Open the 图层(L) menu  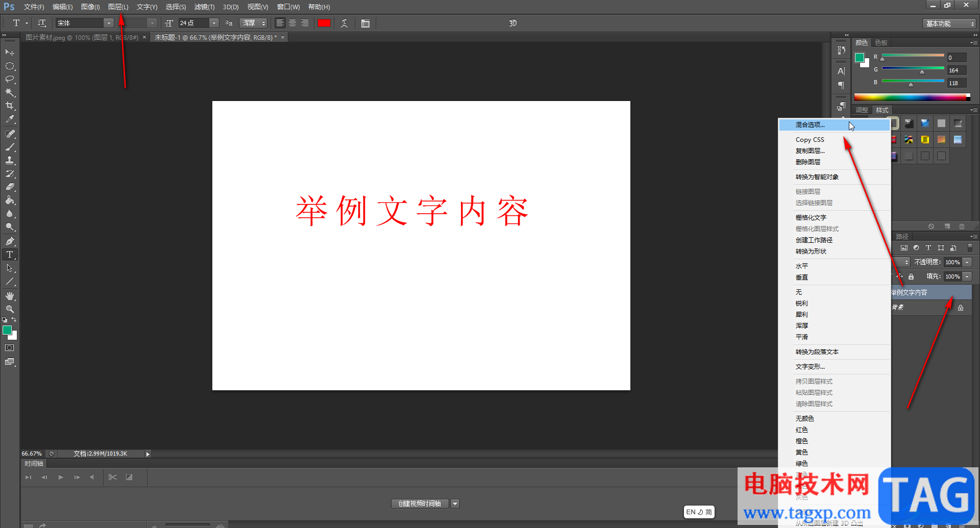point(118,7)
